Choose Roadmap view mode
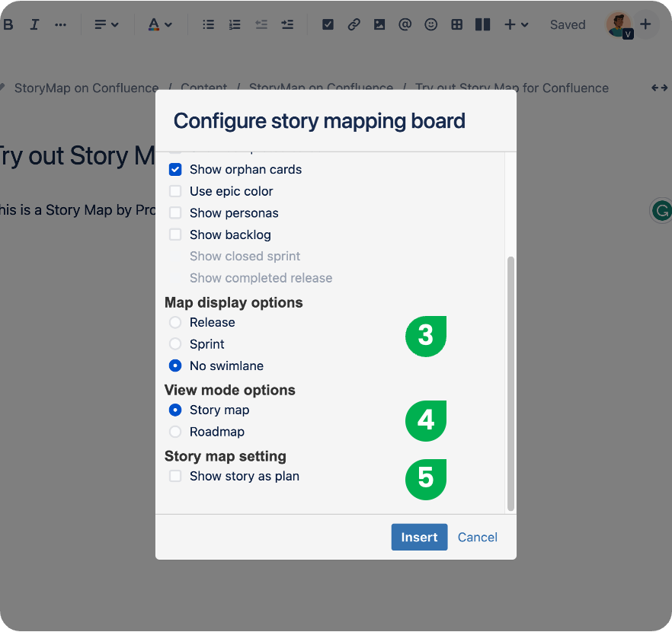This screenshot has width=672, height=632. point(175,432)
